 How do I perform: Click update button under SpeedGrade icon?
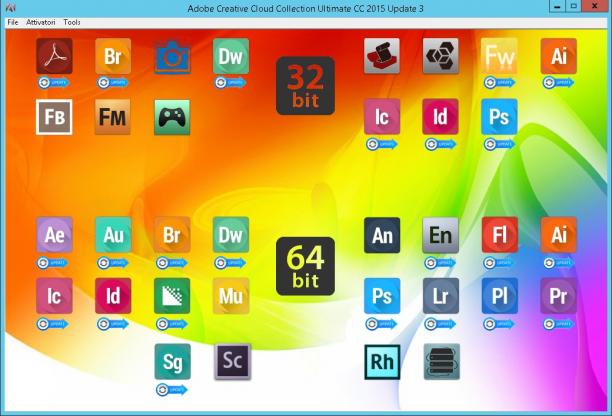(x=172, y=389)
